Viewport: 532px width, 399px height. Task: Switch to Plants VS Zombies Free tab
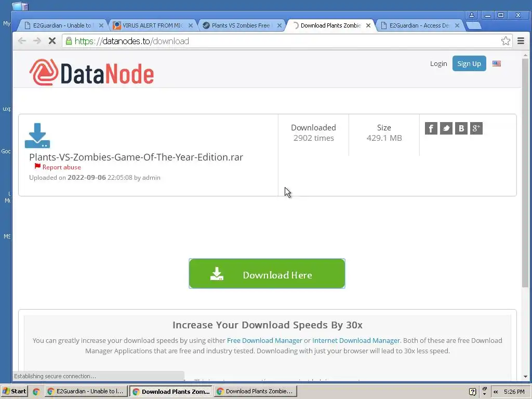[241, 25]
